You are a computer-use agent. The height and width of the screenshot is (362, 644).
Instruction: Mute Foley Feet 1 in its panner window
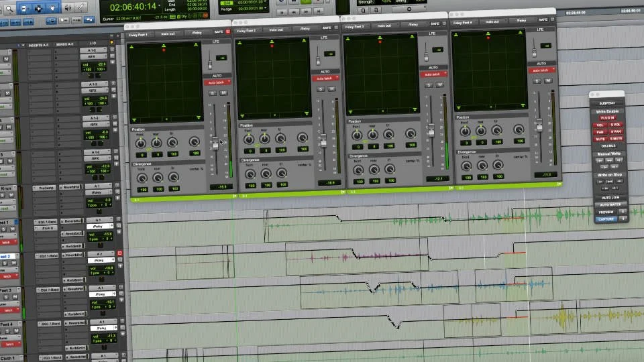tap(223, 93)
